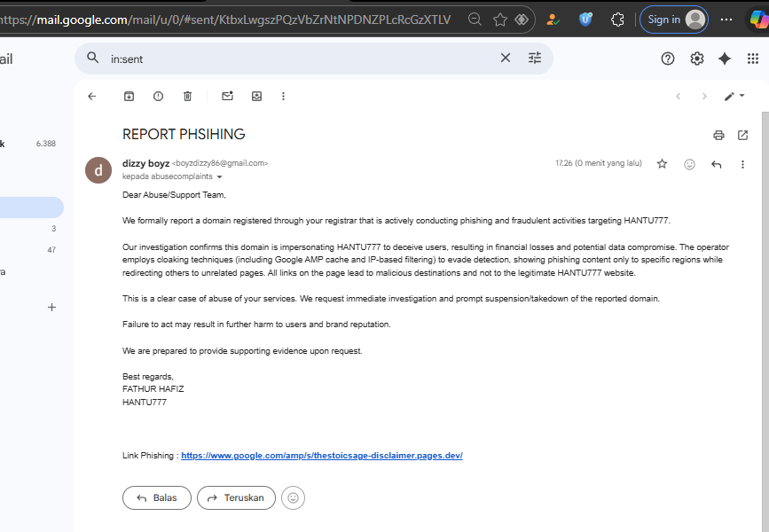Open the Google apps grid
The width and height of the screenshot is (769, 532).
click(753, 59)
